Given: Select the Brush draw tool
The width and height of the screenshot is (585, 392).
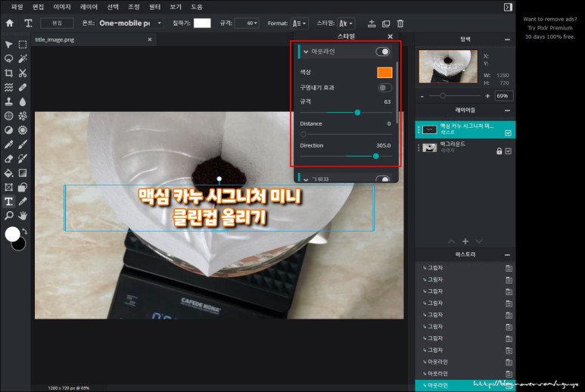Looking at the screenshot, I should 23,145.
